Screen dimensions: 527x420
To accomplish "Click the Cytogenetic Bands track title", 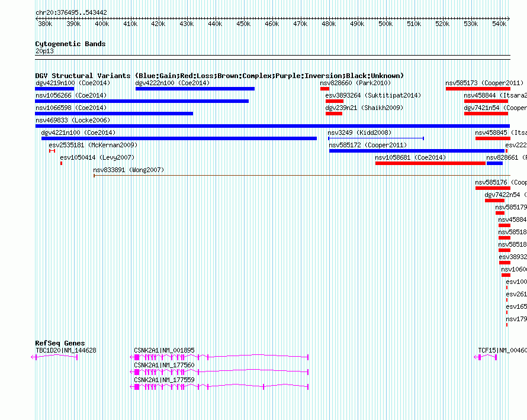I will 70,44.
